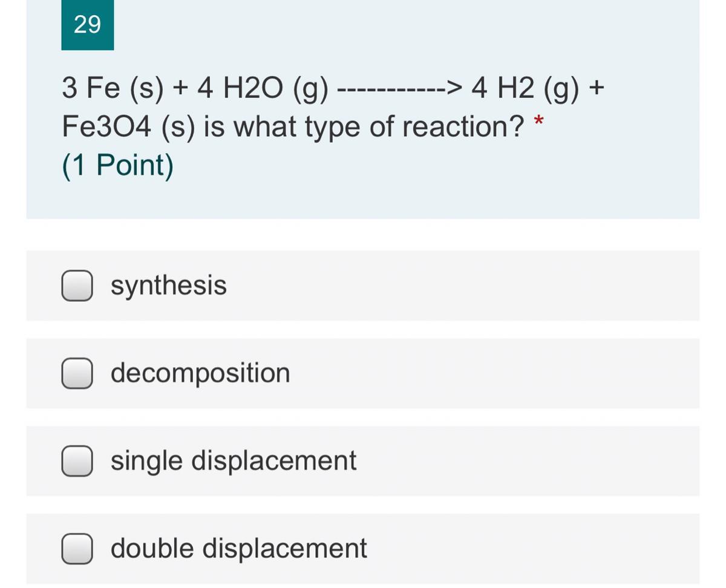
Task: Click the "double displacement" label text
Action: pyautogui.click(x=238, y=549)
